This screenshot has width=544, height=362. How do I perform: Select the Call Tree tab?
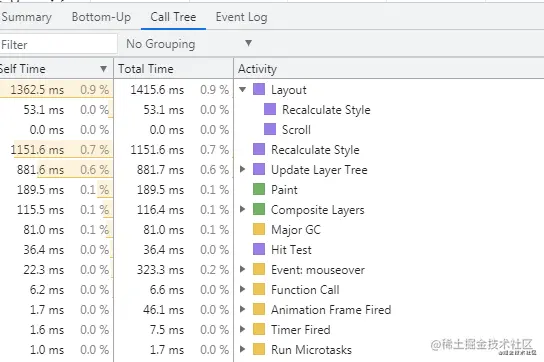173,17
